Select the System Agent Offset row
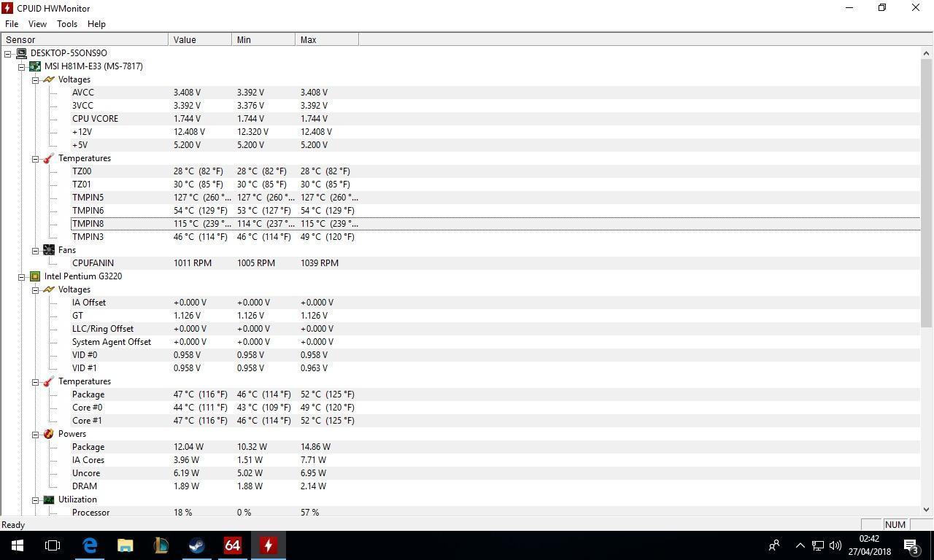 tap(495, 342)
